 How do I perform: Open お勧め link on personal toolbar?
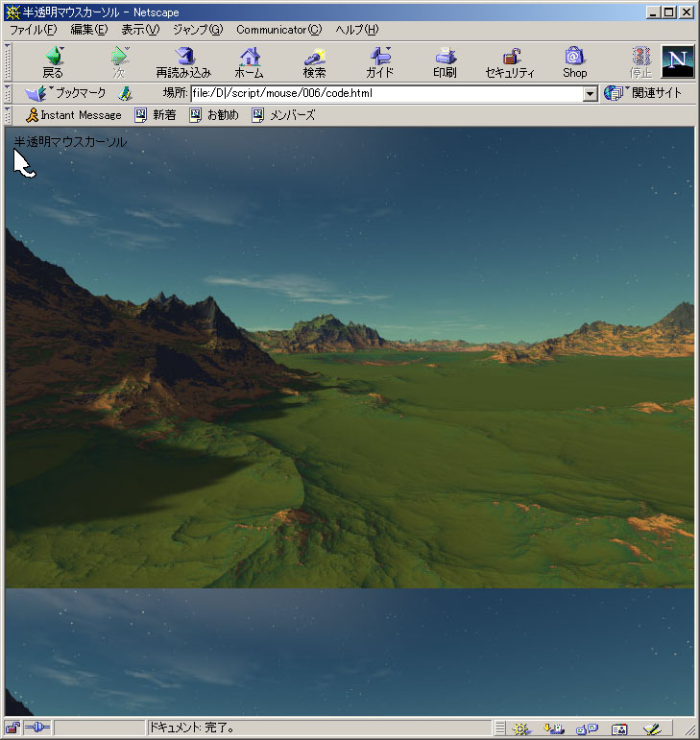click(x=214, y=115)
